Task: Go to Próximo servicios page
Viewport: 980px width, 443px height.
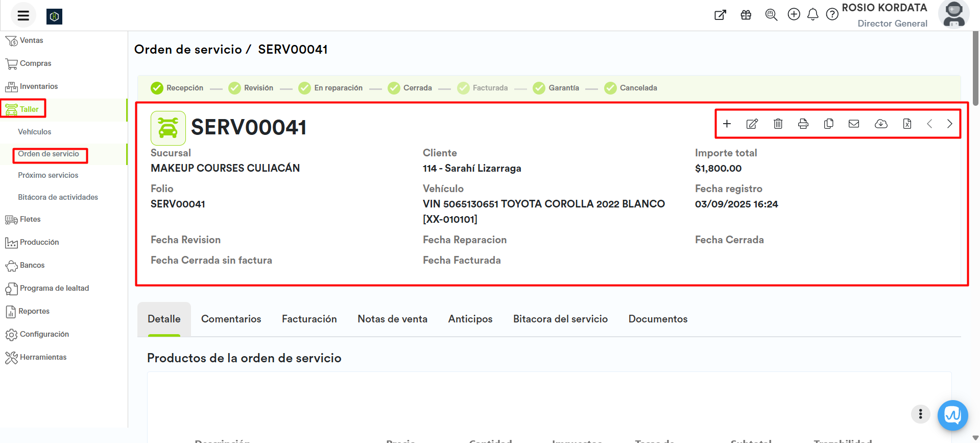Action: click(48, 175)
